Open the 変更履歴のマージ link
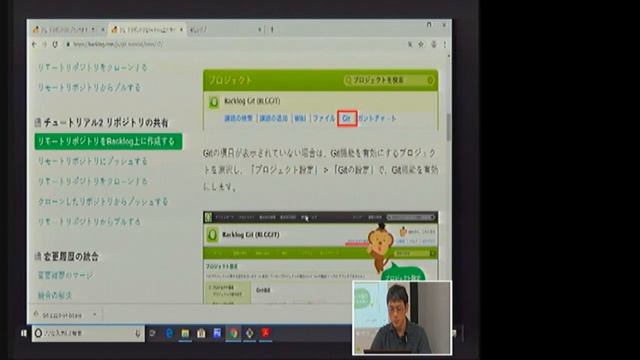640x360 pixels. click(x=65, y=276)
